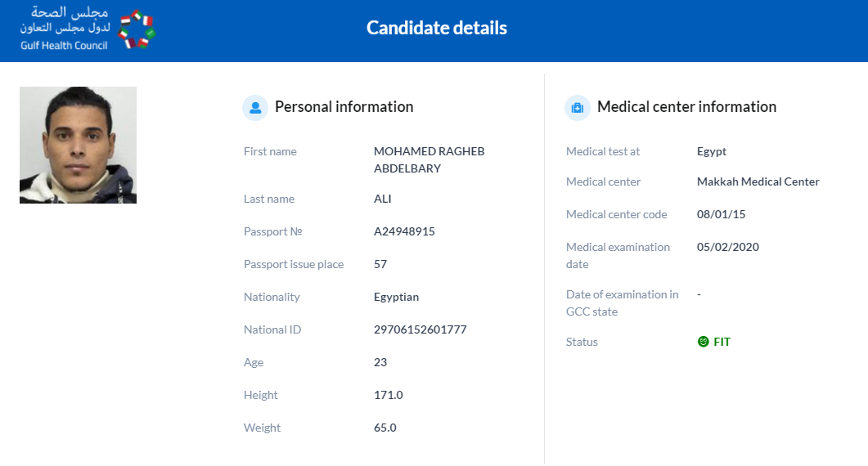Select the Medical center information heading
The width and height of the screenshot is (868, 466).
[687, 107]
